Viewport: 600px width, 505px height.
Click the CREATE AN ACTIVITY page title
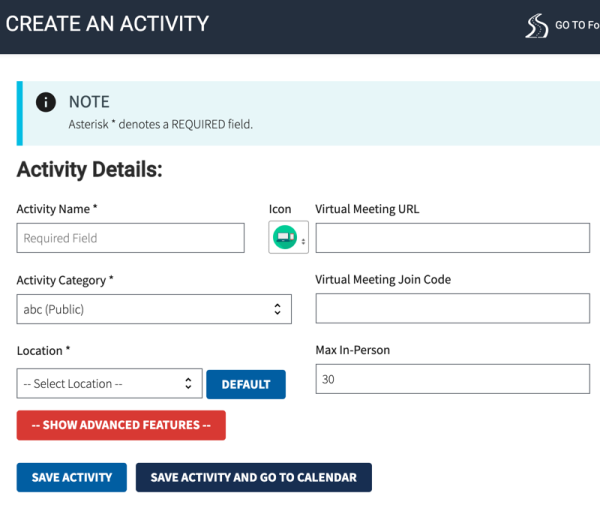coord(107,24)
